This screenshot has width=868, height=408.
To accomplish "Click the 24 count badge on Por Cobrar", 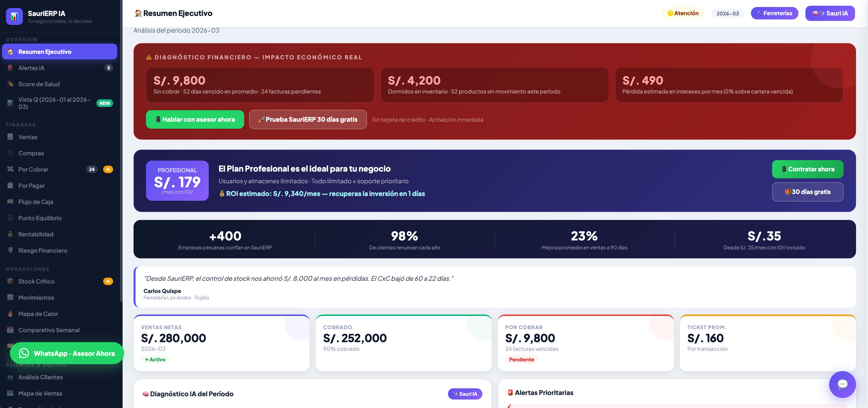I will (92, 169).
